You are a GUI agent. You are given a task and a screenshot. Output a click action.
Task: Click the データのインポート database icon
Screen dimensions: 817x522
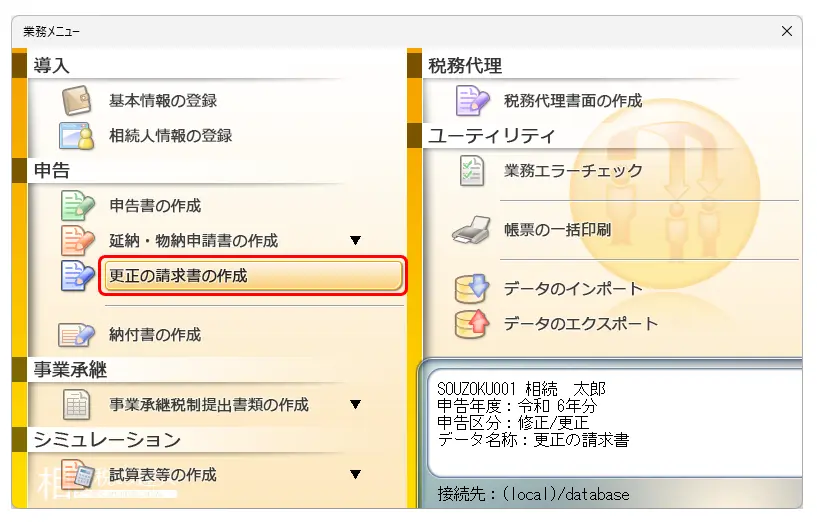click(472, 289)
